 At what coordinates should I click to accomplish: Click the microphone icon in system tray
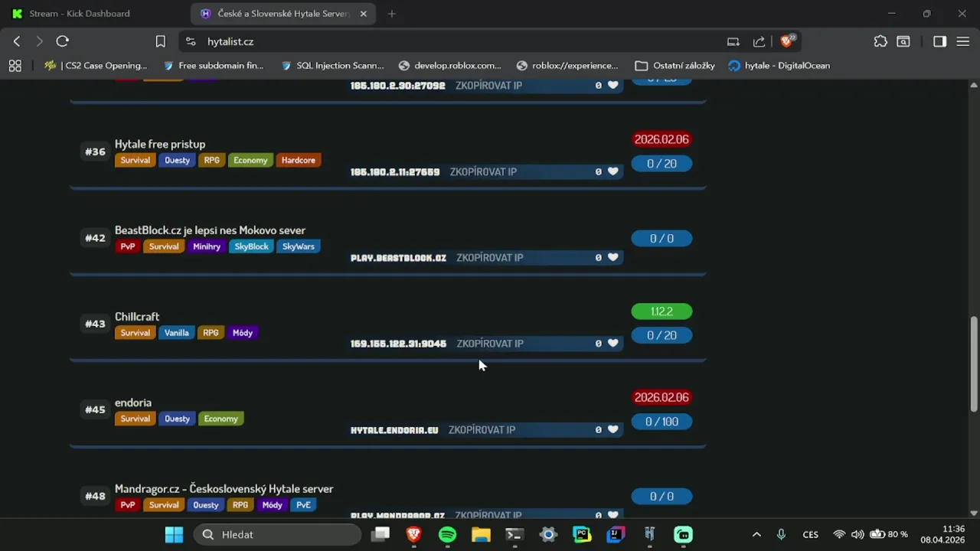click(781, 534)
